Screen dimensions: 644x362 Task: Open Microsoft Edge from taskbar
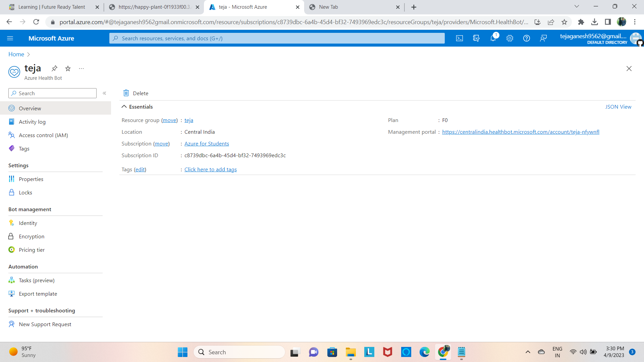click(424, 352)
